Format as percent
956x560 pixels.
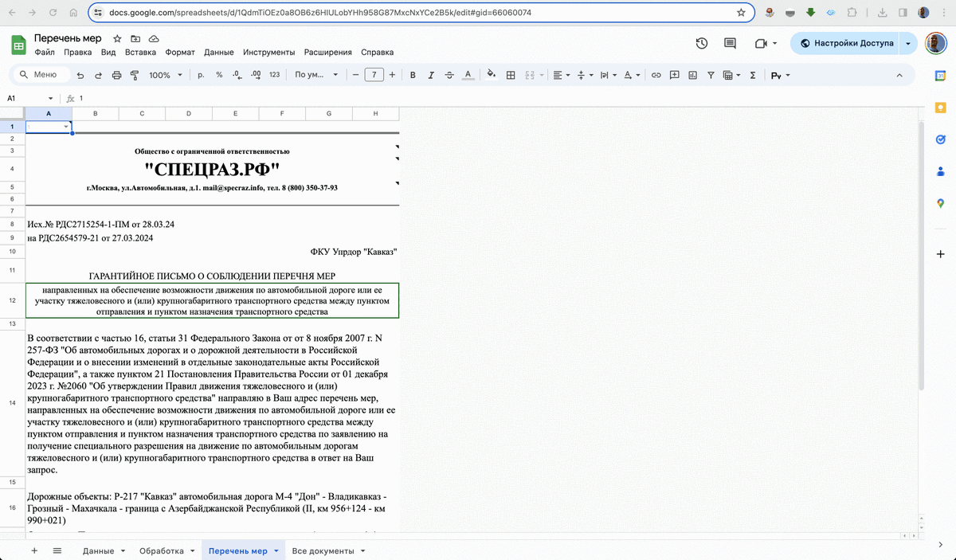[219, 75]
